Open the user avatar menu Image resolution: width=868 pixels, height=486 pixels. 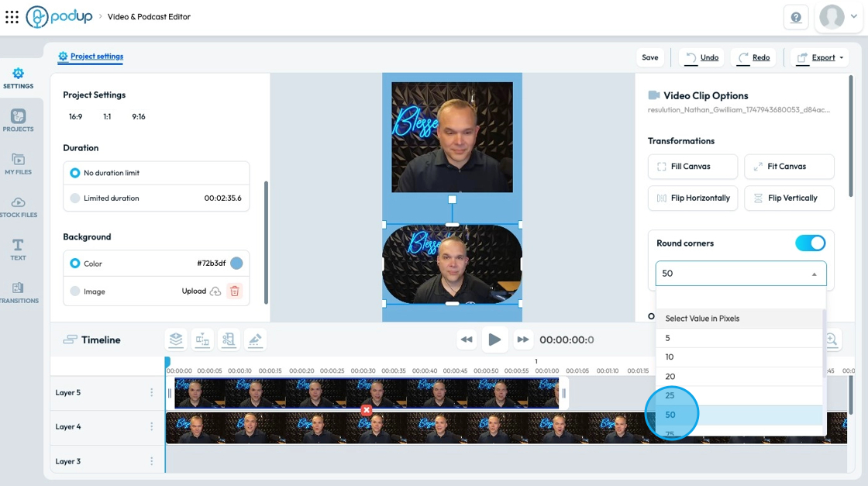click(839, 16)
